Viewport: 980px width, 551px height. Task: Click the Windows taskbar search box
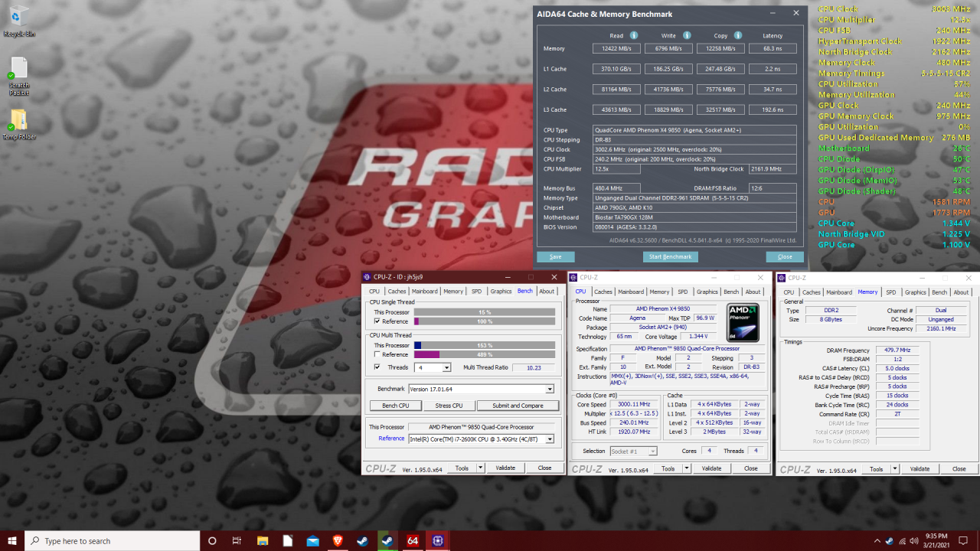click(111, 540)
